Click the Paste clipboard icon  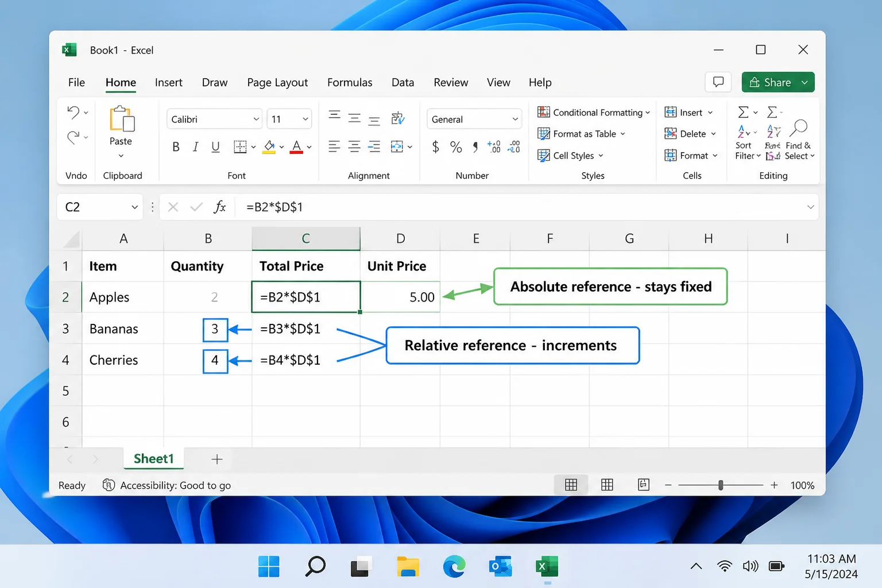click(x=121, y=119)
